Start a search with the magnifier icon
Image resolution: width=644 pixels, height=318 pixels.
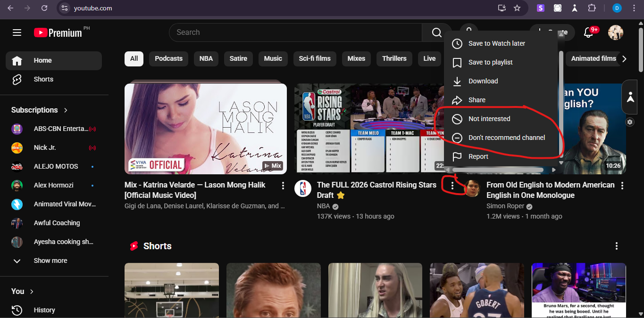[436, 32]
